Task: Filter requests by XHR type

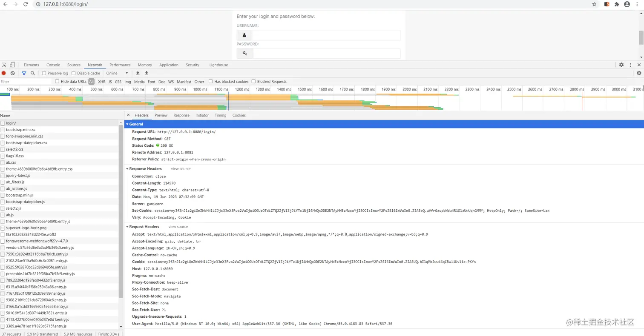Action: click(102, 82)
